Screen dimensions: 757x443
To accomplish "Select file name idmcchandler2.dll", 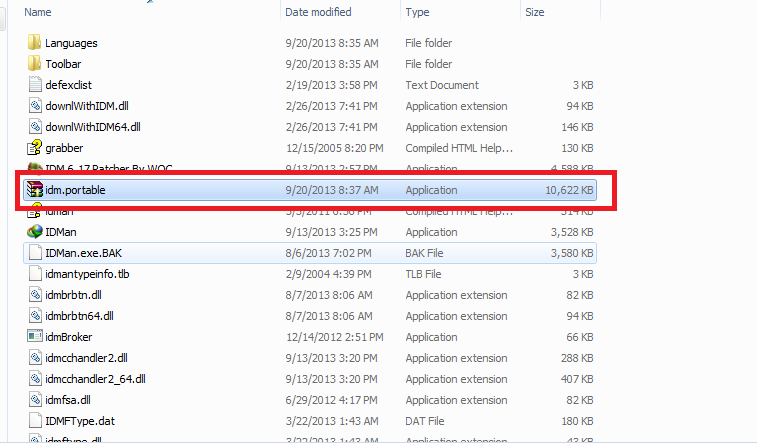I will [x=86, y=358].
